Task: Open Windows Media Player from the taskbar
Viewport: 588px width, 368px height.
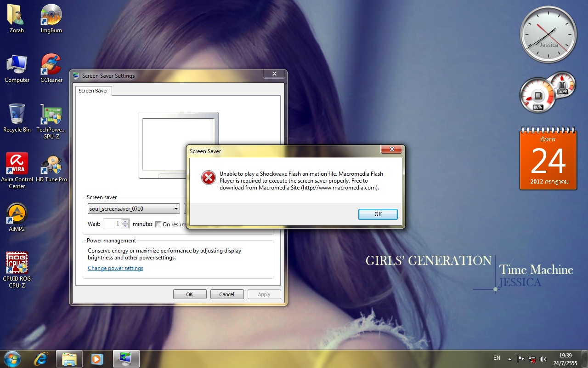Action: click(97, 358)
